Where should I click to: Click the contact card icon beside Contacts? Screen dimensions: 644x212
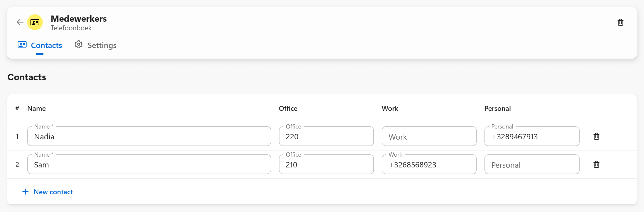pyautogui.click(x=22, y=45)
